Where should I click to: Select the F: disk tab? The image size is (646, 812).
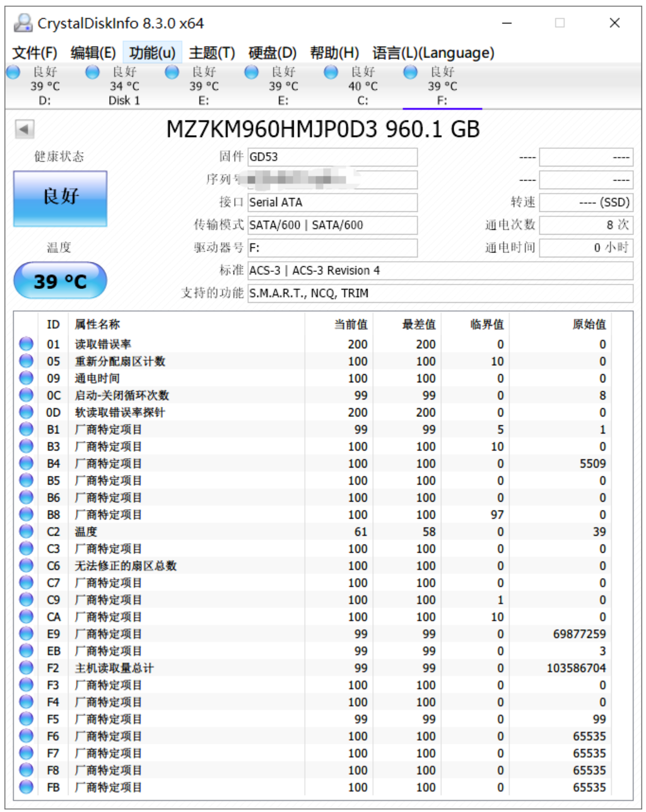coord(442,86)
